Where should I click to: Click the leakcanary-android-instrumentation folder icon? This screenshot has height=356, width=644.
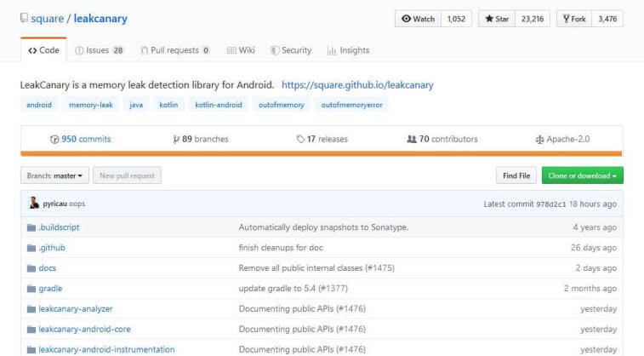click(x=31, y=349)
